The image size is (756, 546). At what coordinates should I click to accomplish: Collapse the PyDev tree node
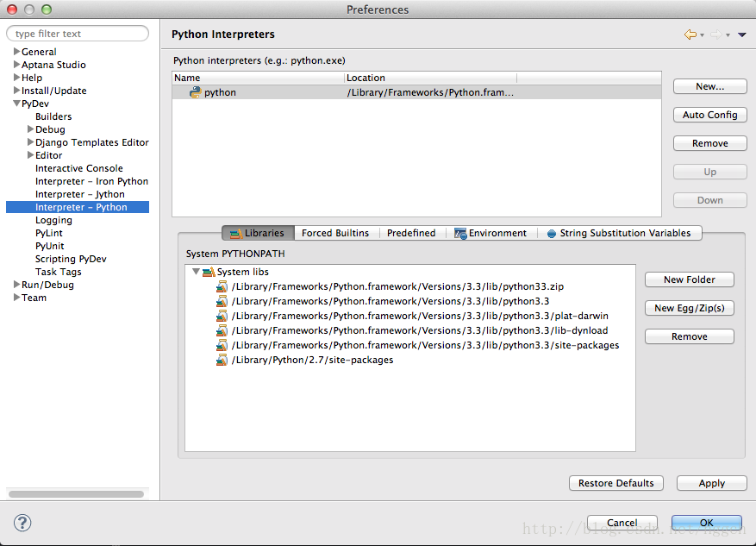(16, 104)
